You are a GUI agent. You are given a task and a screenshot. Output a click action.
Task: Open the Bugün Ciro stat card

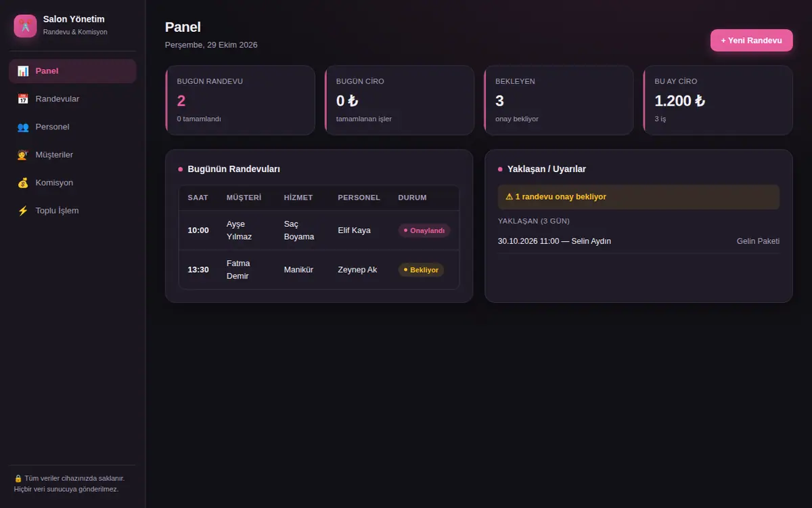399,100
